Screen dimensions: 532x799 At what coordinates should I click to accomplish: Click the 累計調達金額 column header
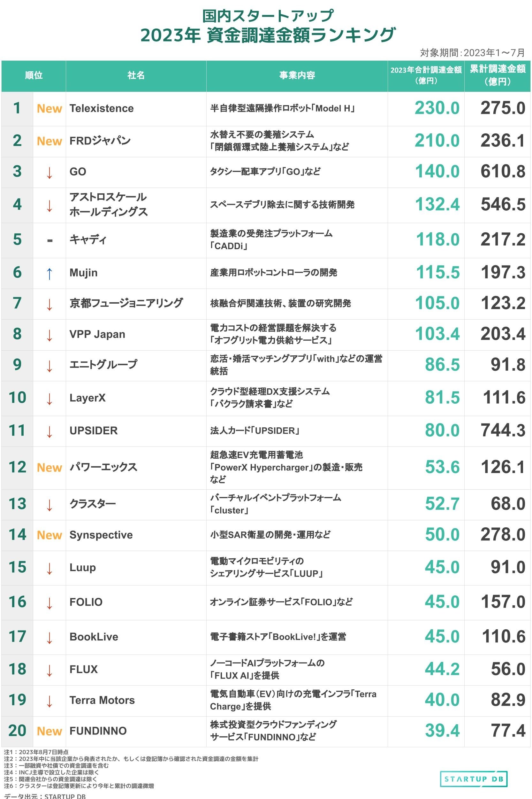pos(498,75)
